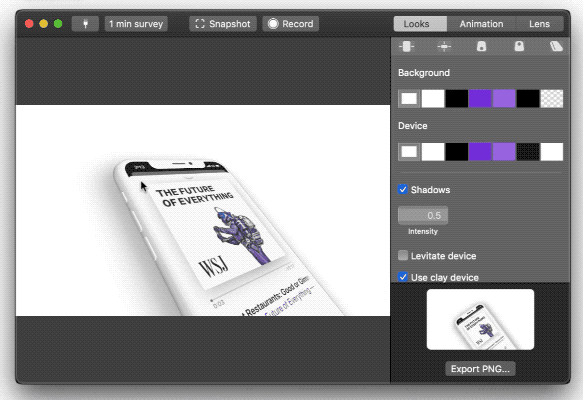
Task: Click the Record circle icon
Action: click(x=273, y=24)
